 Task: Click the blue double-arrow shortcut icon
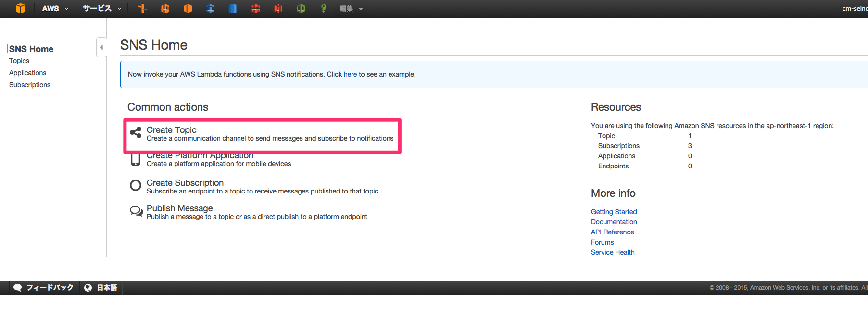(210, 8)
